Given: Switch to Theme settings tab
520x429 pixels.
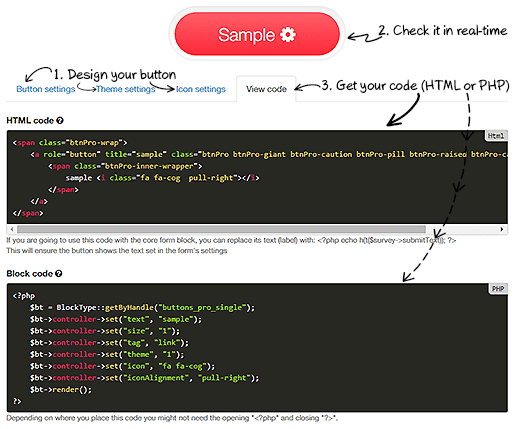Looking at the screenshot, I should [126, 89].
